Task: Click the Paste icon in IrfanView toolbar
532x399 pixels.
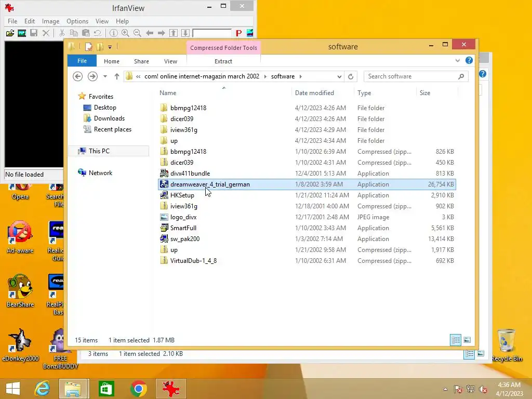Action: coord(86,33)
